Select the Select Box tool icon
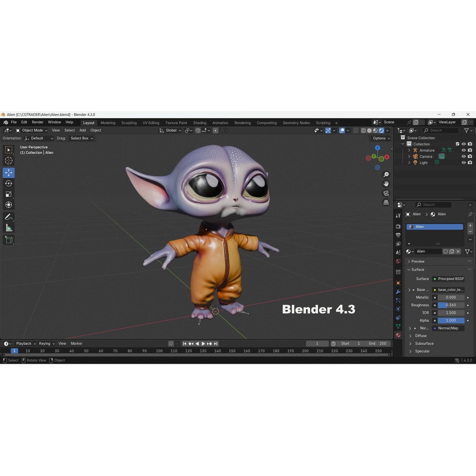This screenshot has width=476, height=476. click(x=8, y=150)
